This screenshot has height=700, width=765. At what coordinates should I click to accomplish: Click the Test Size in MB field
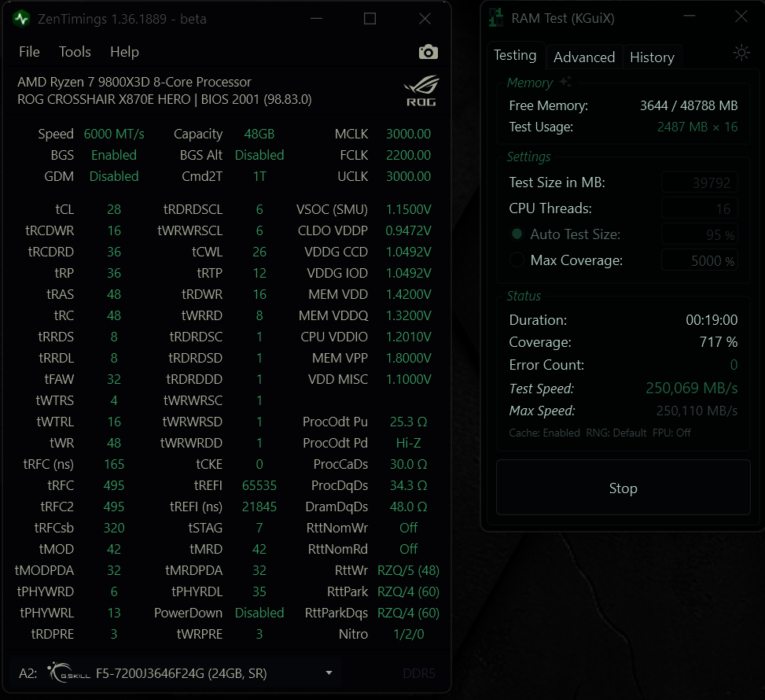coord(699,183)
